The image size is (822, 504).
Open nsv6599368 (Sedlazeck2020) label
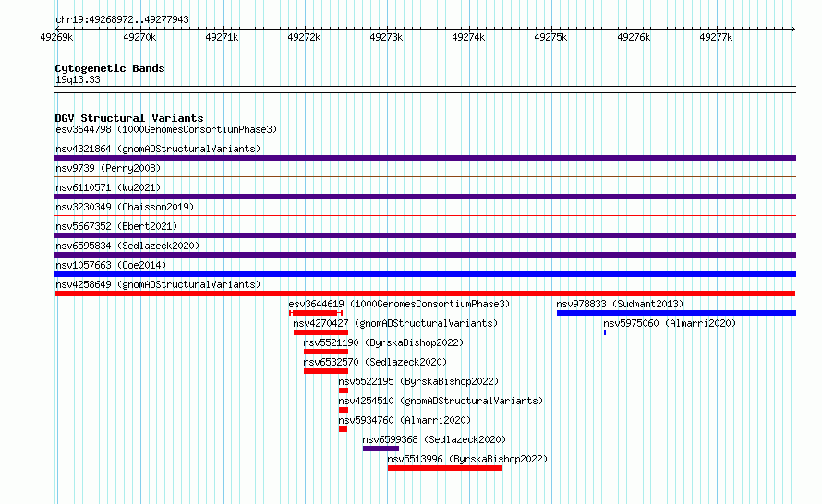click(x=434, y=439)
